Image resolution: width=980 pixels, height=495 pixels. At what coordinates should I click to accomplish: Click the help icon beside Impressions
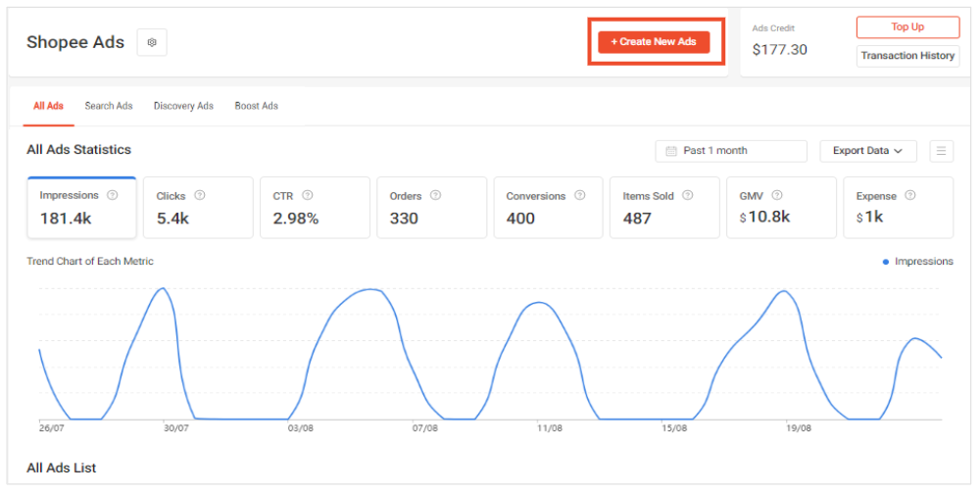[x=113, y=195]
